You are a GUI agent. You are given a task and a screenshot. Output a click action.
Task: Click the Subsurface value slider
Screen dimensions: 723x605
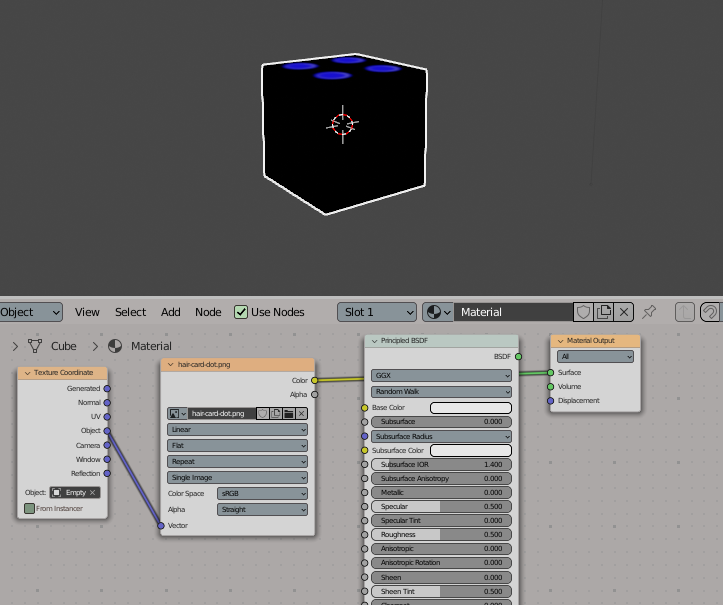[441, 421]
